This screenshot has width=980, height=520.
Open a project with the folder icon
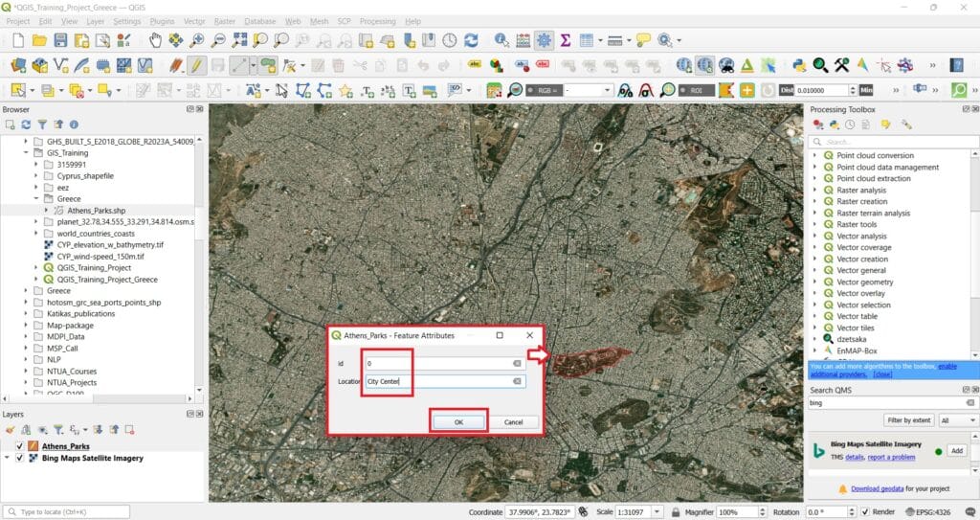[x=39, y=40]
